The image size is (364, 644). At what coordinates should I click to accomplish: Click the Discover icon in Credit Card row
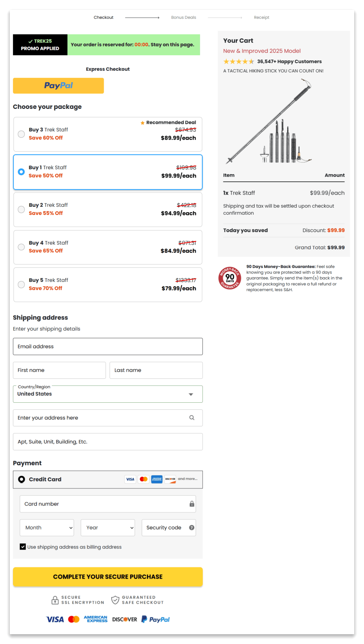(x=170, y=479)
